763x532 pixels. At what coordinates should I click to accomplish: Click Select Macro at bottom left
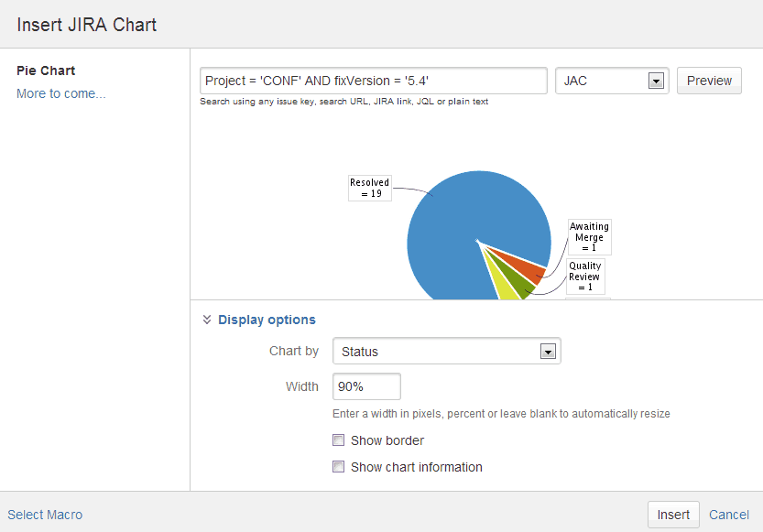tap(44, 515)
